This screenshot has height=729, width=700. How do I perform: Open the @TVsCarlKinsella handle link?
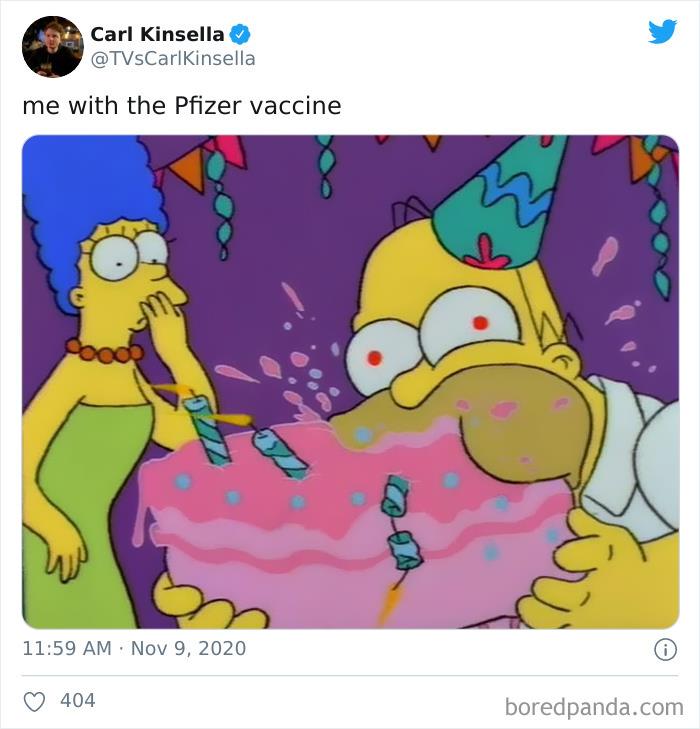(172, 59)
